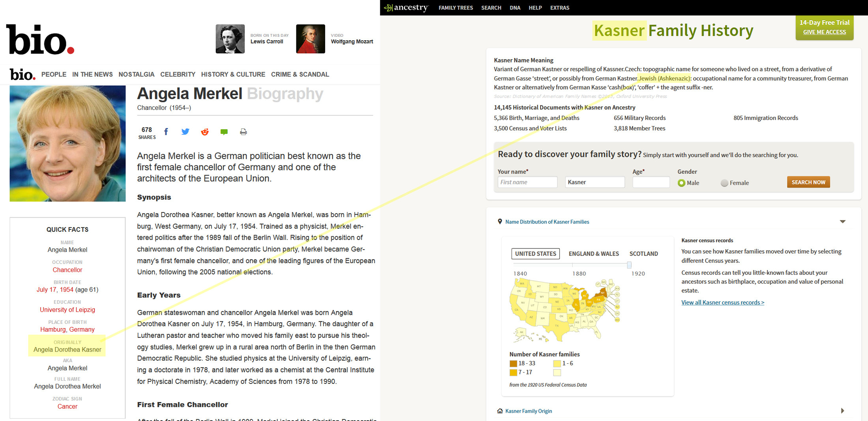Share article via Twitter bird icon
The height and width of the screenshot is (421, 868).
(185, 132)
